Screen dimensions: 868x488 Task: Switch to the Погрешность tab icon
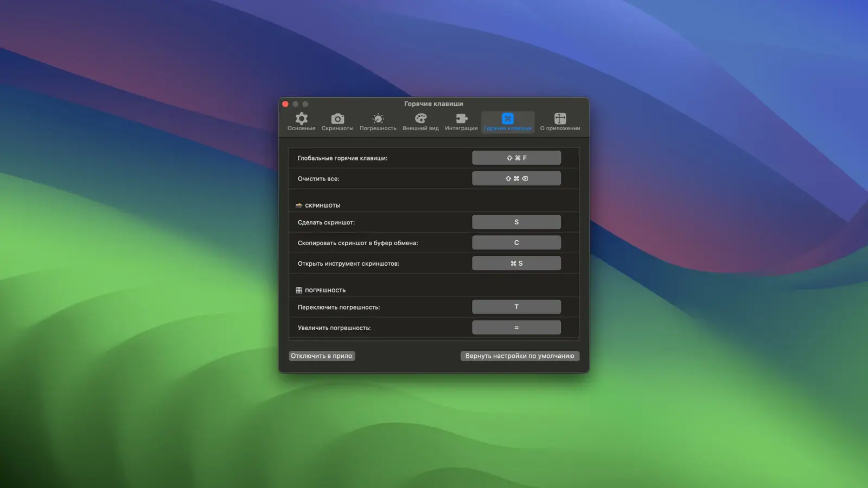point(378,121)
